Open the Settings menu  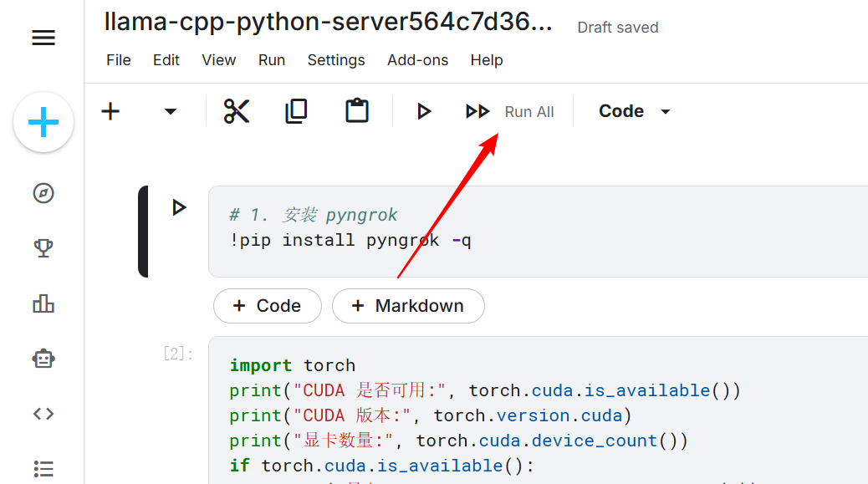coord(336,60)
